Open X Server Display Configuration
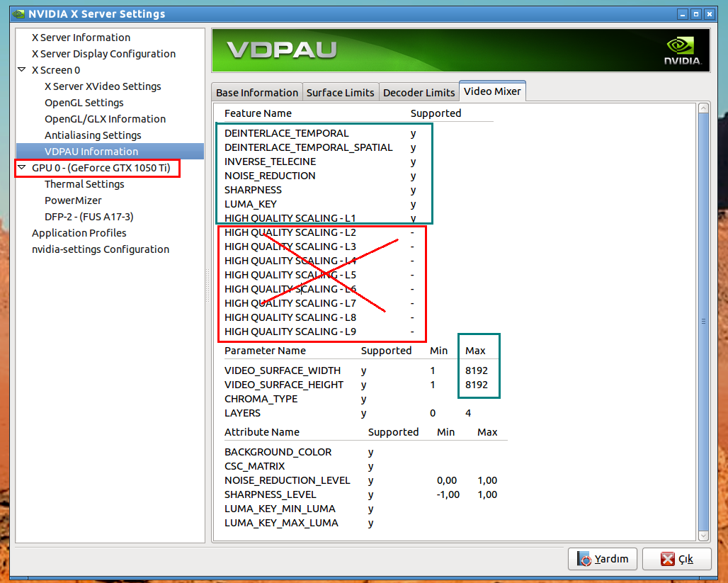 [x=103, y=54]
